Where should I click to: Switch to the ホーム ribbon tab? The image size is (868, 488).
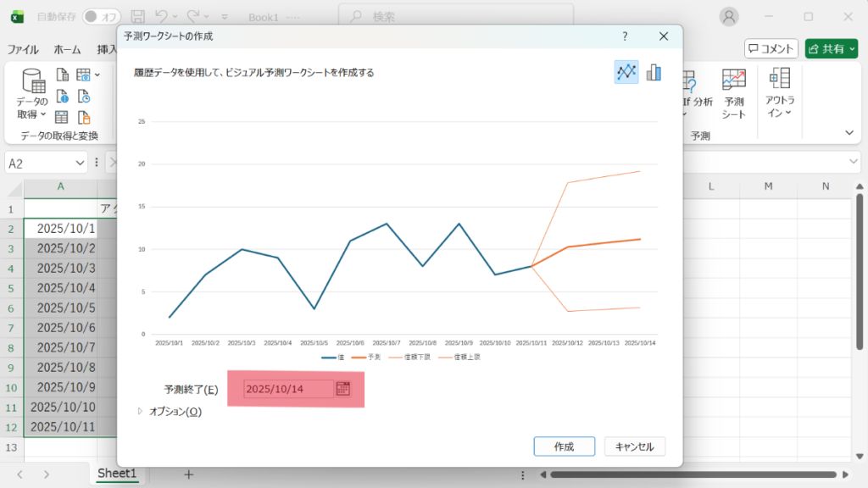coord(67,49)
